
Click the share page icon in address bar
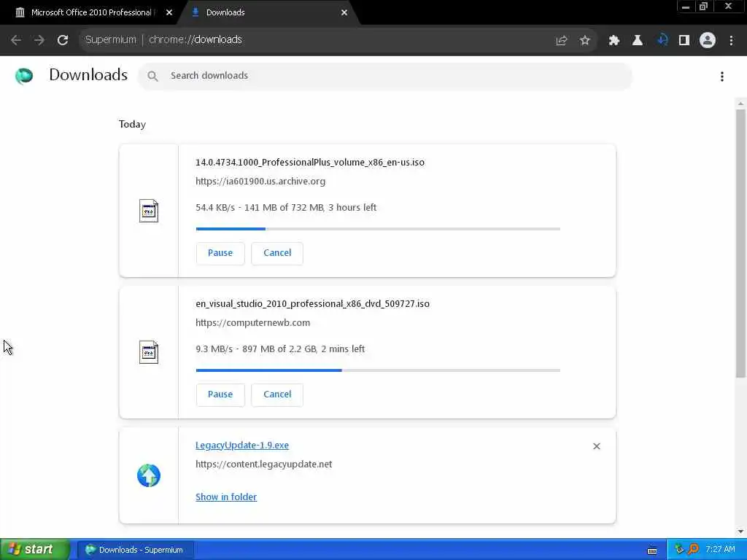561,41
